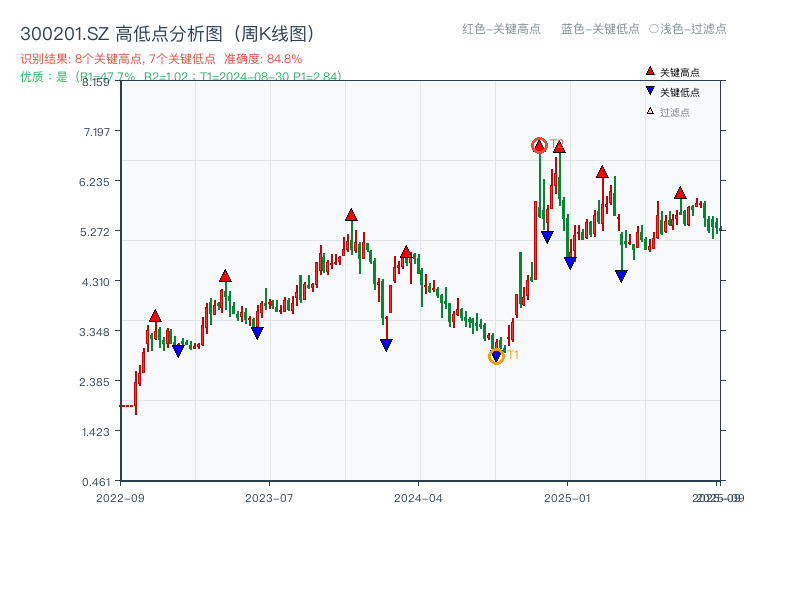The height and width of the screenshot is (600, 800).
Task: Select the highest red triangle near 2023-07 peak
Action: [x=351, y=213]
